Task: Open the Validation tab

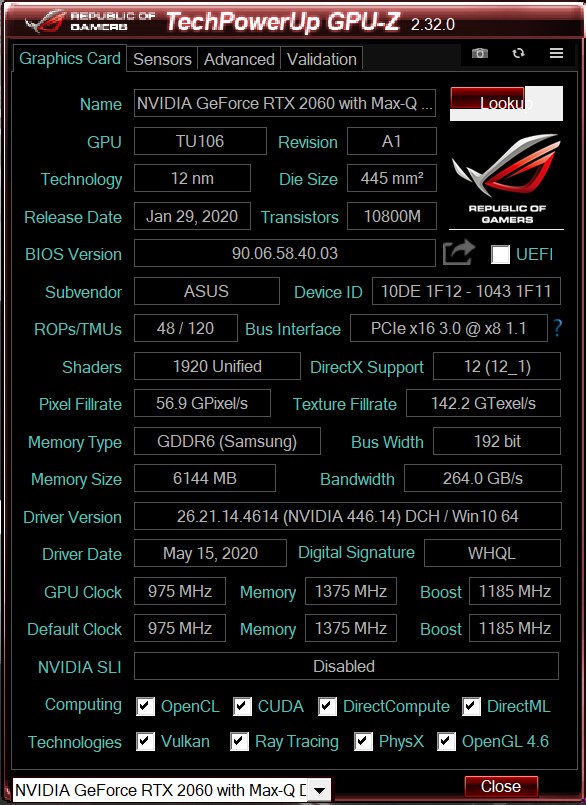Action: coord(322,59)
